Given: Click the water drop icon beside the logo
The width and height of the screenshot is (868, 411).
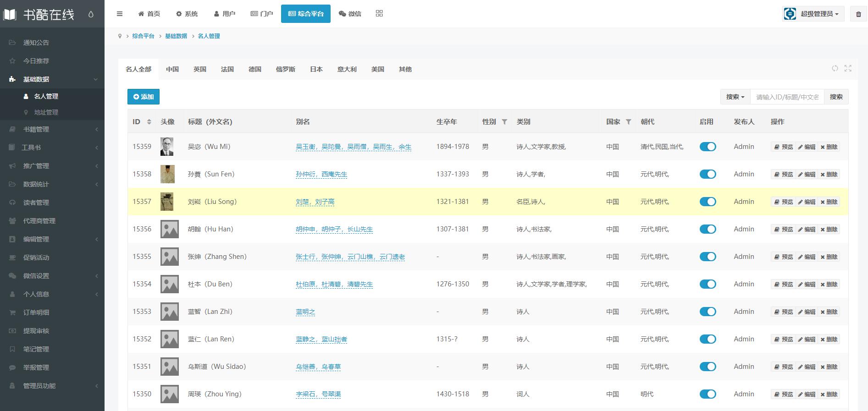Looking at the screenshot, I should [91, 14].
